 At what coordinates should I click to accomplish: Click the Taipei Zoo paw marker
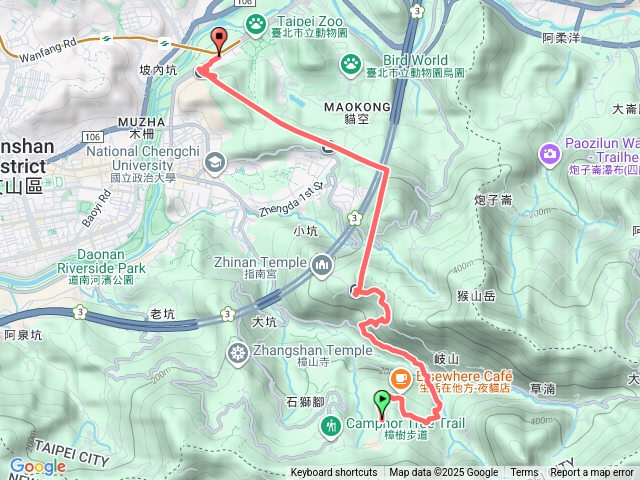pyautogui.click(x=256, y=25)
